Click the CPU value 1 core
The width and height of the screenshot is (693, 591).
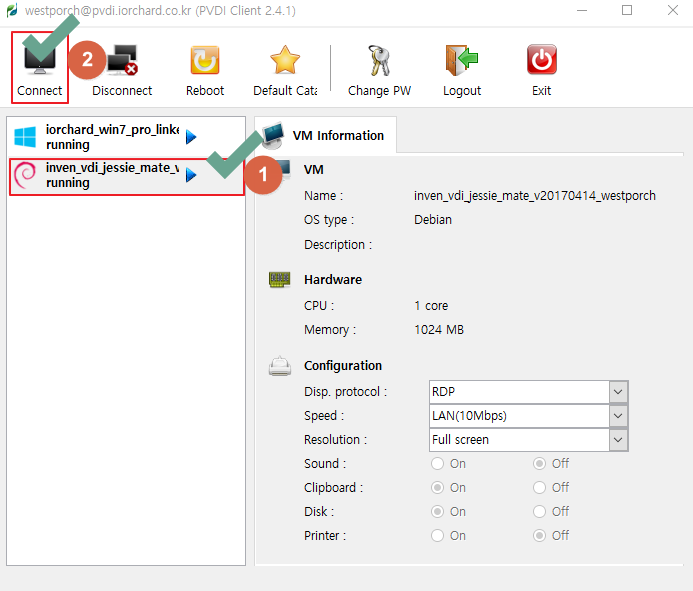pos(431,305)
